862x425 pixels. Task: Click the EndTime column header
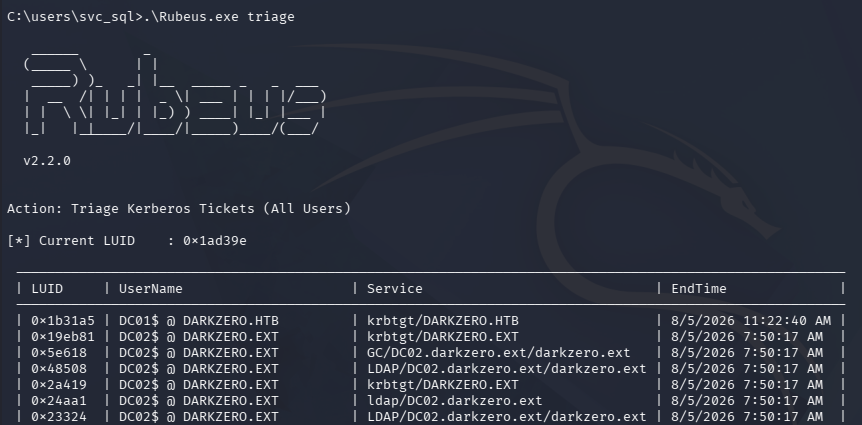point(699,289)
